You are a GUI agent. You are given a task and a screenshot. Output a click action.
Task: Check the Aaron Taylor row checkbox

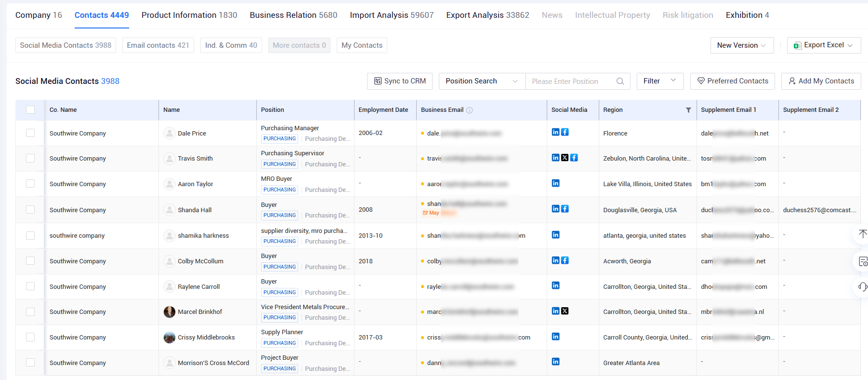click(x=30, y=184)
